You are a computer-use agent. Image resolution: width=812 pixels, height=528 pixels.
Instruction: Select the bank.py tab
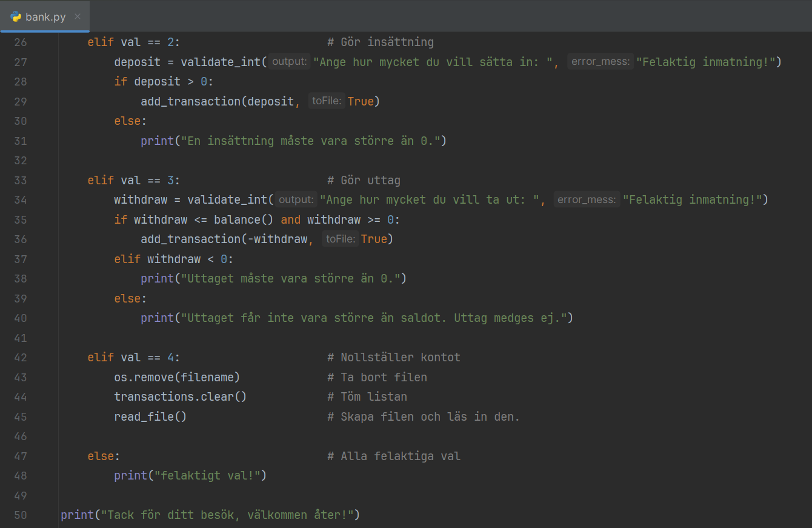pos(45,16)
